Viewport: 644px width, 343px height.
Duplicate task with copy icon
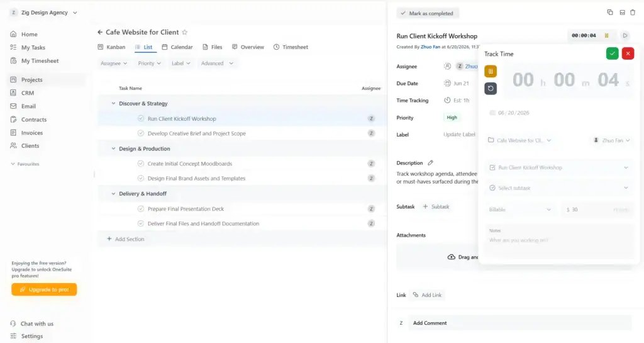[x=610, y=13]
